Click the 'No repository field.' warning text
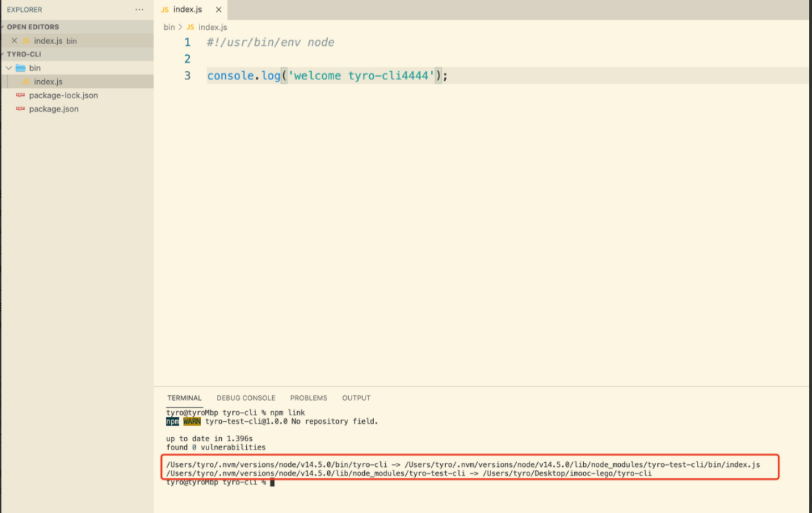Screen dimensions: 812x513 click(x=335, y=422)
